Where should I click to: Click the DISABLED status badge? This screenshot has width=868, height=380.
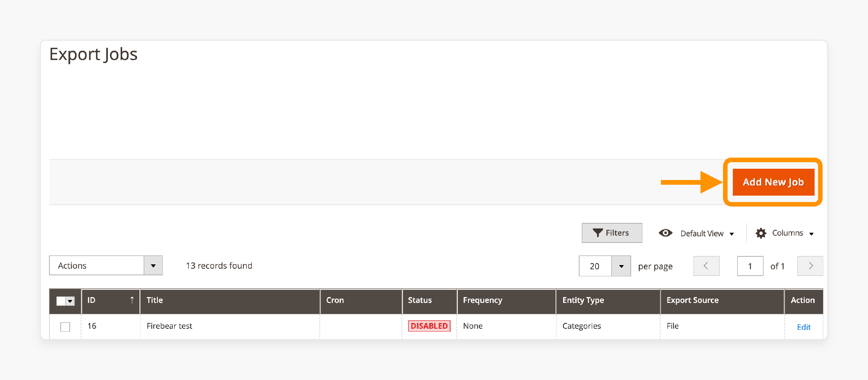(x=429, y=326)
